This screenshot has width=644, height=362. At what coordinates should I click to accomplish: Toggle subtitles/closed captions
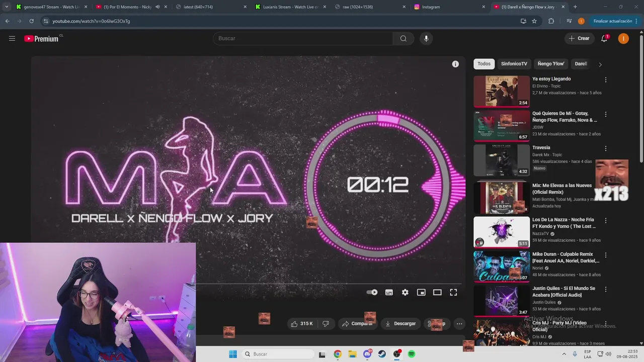389,292
